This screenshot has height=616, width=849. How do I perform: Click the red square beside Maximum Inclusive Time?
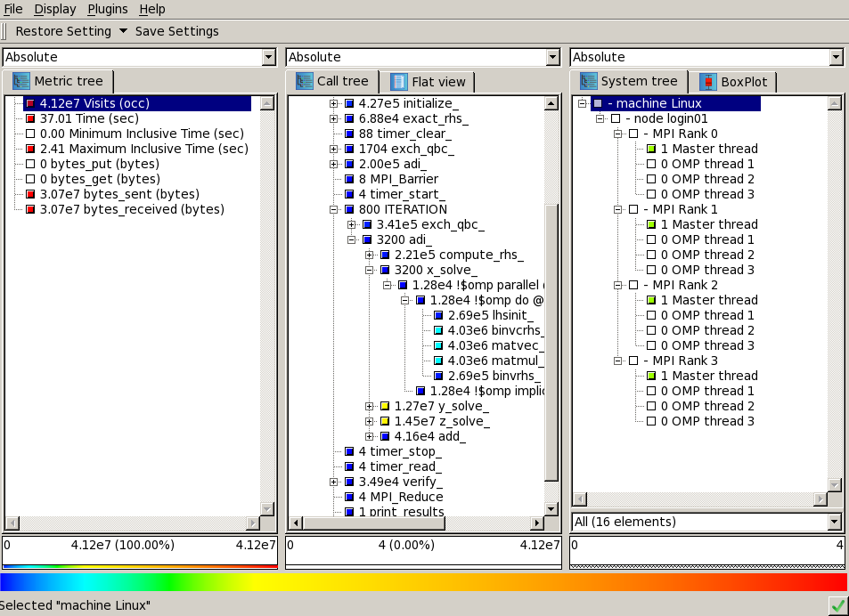tap(30, 149)
